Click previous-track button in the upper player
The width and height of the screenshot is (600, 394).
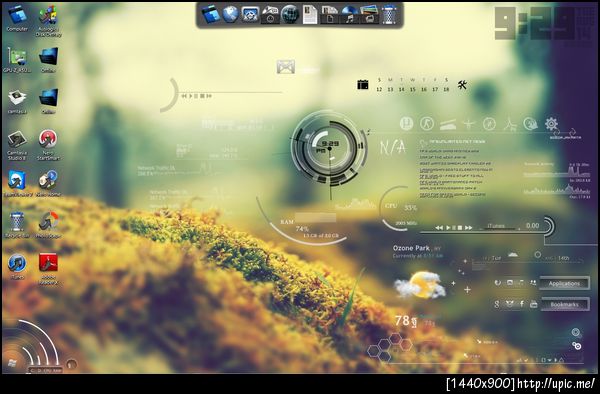[x=184, y=96]
